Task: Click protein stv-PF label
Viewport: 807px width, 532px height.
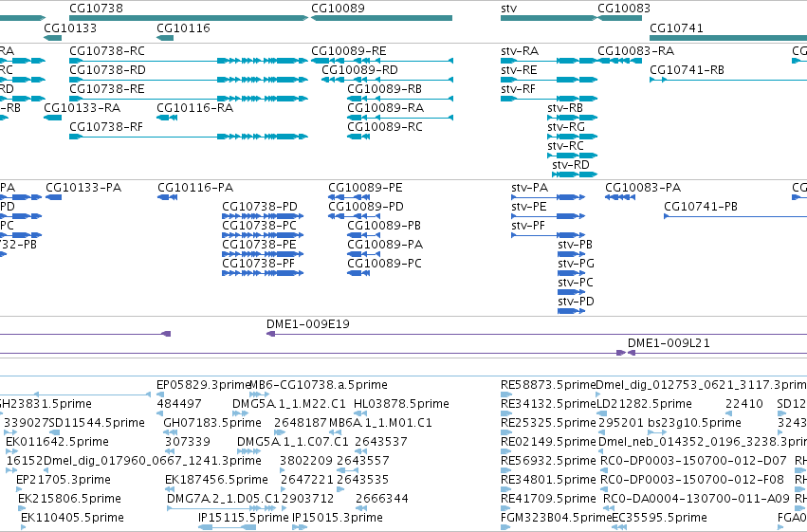Action: coord(528,226)
